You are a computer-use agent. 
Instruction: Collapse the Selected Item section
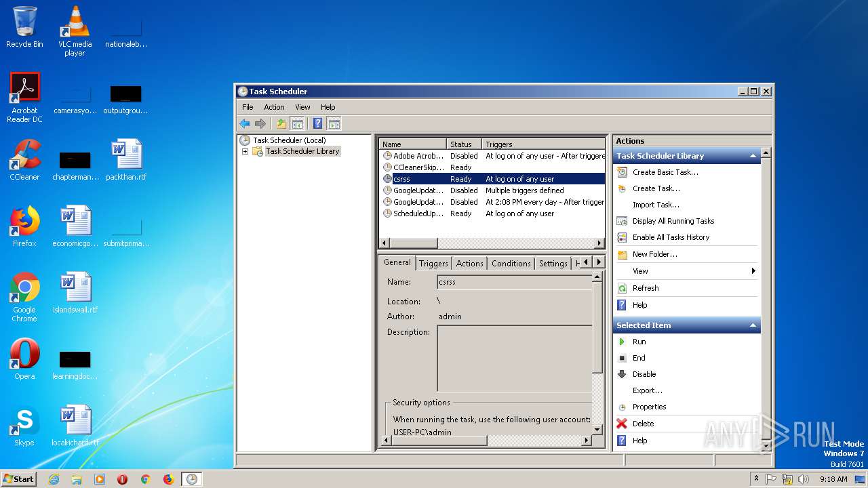(753, 325)
